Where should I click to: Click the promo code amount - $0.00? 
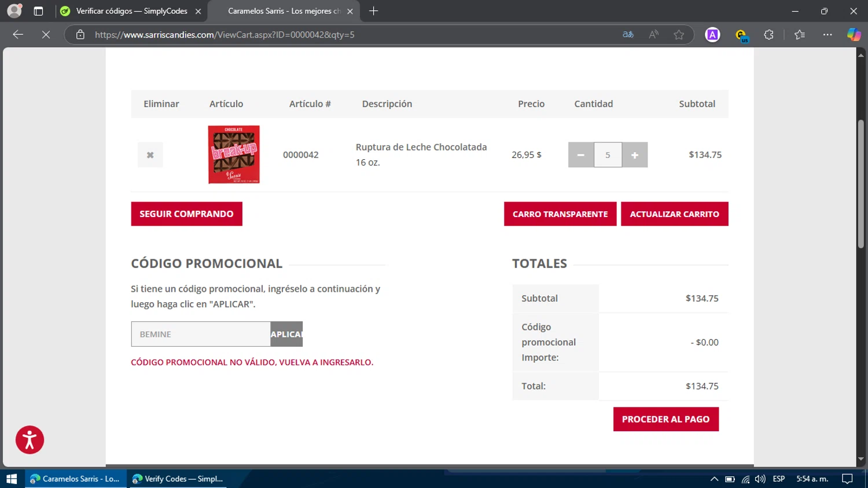point(704,342)
